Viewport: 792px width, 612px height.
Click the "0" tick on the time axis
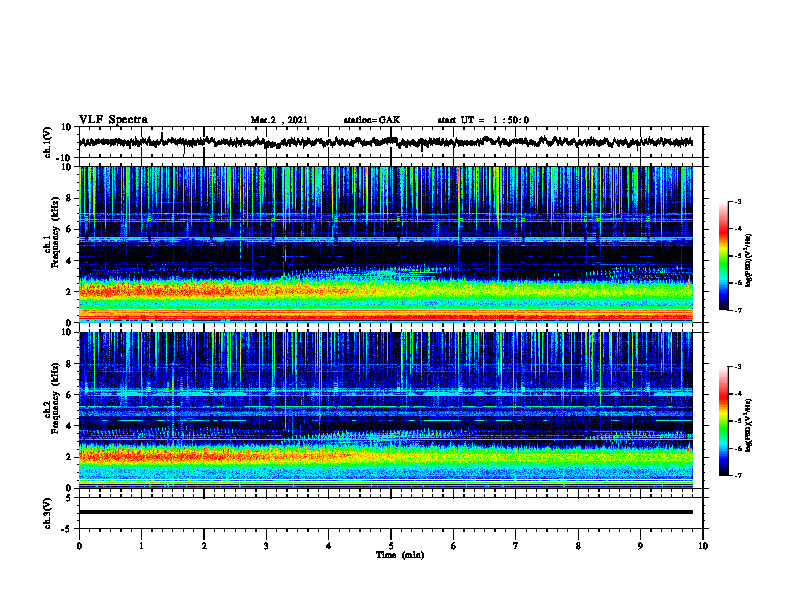(x=79, y=546)
